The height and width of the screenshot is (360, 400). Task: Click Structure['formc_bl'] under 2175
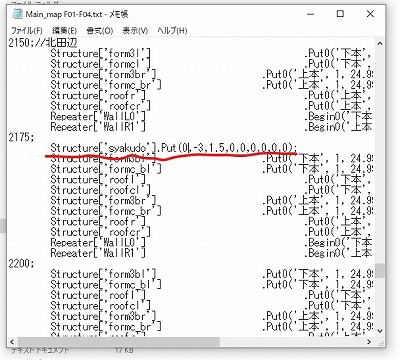point(106,169)
